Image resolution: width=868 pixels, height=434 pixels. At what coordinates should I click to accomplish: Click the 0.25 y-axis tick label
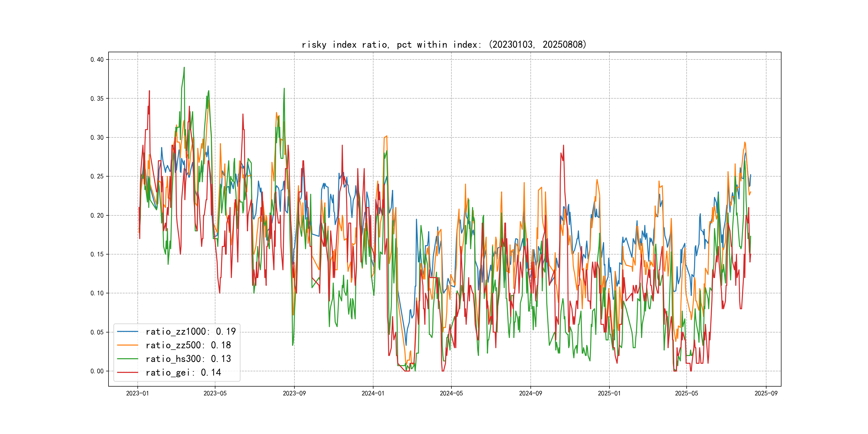pos(97,176)
